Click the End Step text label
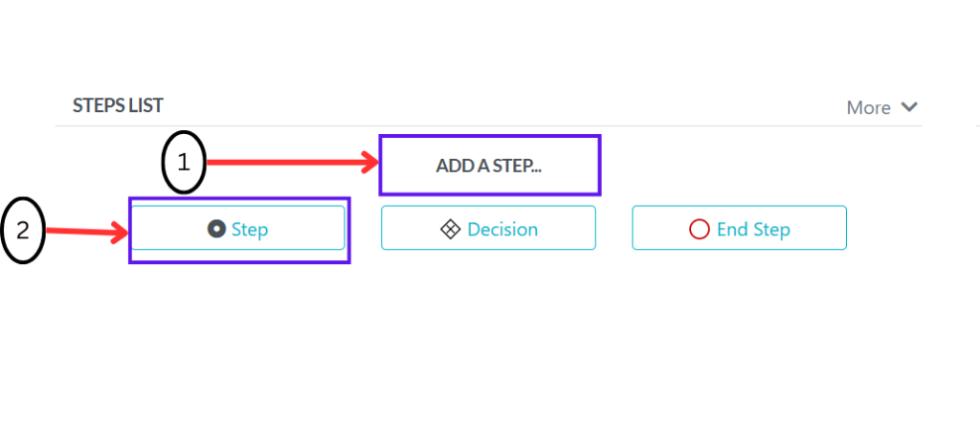Screen dimensions: 980x425 click(x=753, y=230)
